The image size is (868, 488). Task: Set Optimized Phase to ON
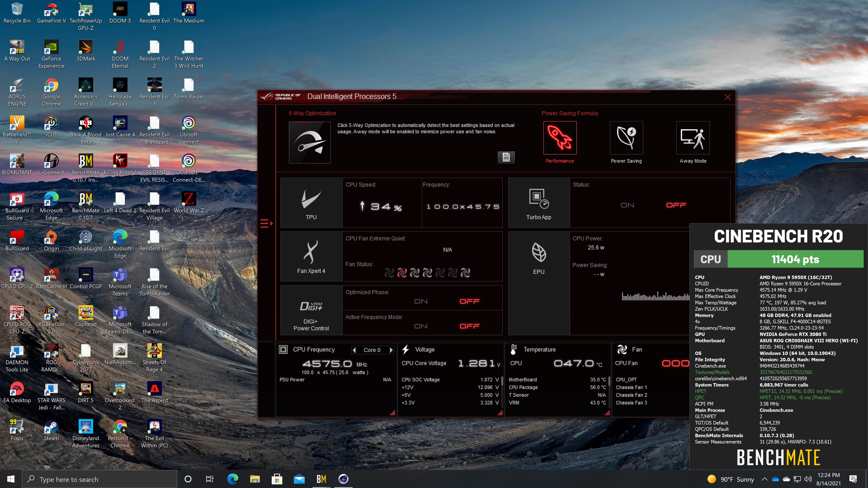tap(420, 301)
